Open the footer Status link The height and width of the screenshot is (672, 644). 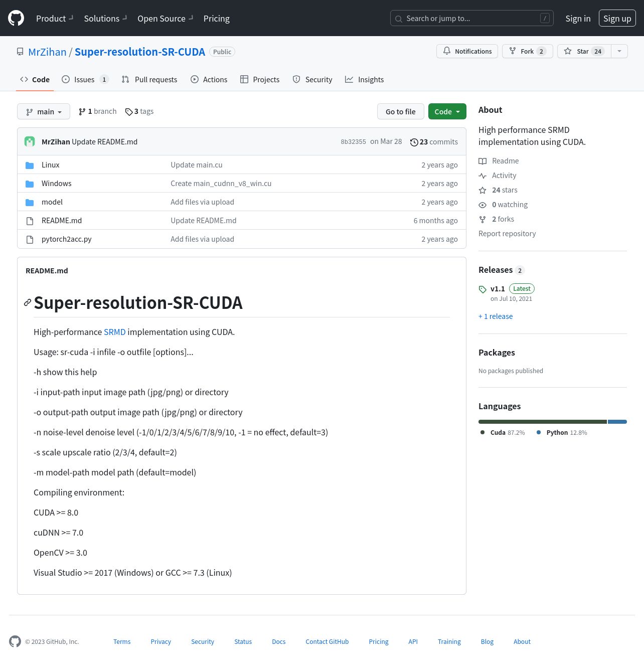pos(243,641)
